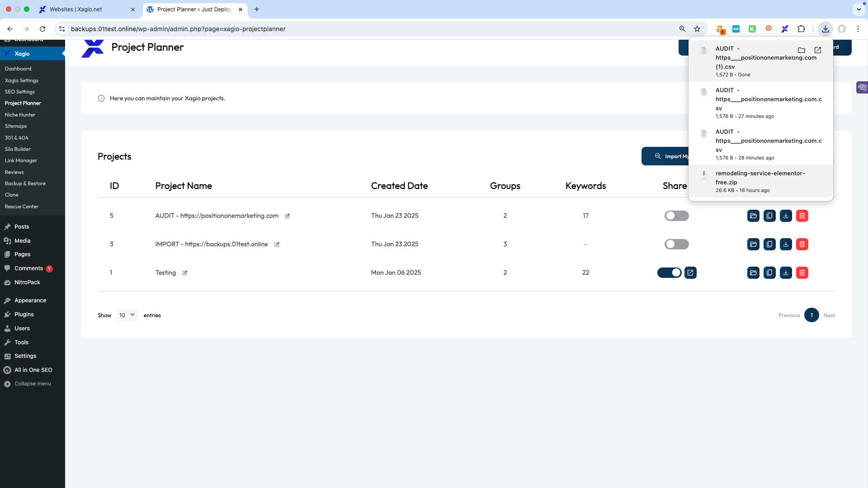Click the Xagio browser extension icon
Screen dimensions: 868x488
[785, 29]
